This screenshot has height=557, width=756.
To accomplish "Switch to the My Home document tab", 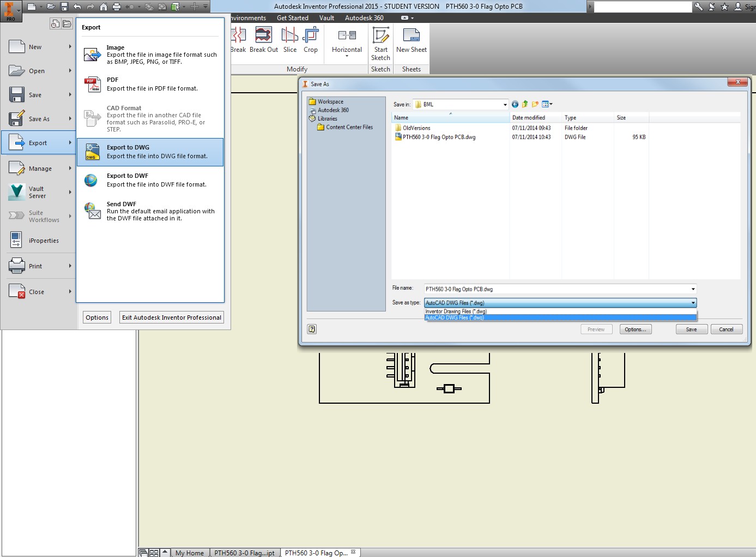I will click(189, 553).
